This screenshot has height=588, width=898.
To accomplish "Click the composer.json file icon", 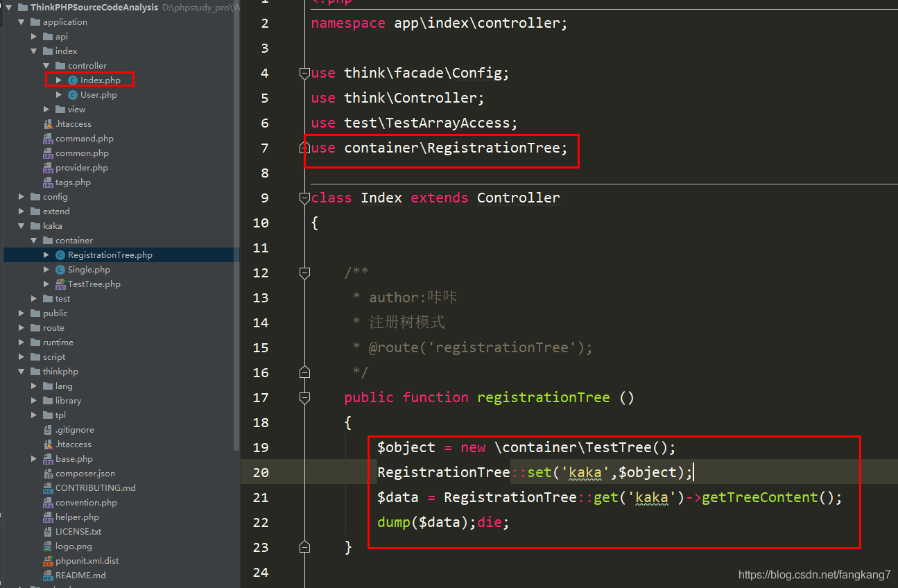I will click(x=48, y=474).
